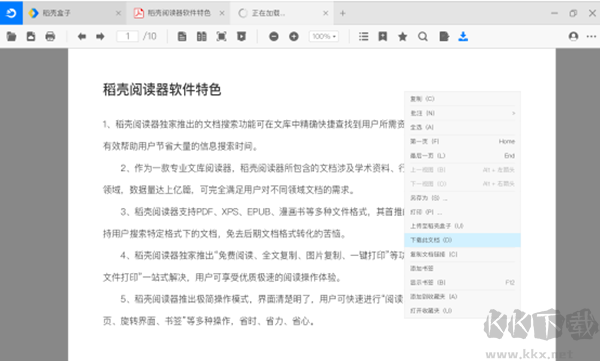
Task: Open the user account avatar icon
Action: click(573, 36)
